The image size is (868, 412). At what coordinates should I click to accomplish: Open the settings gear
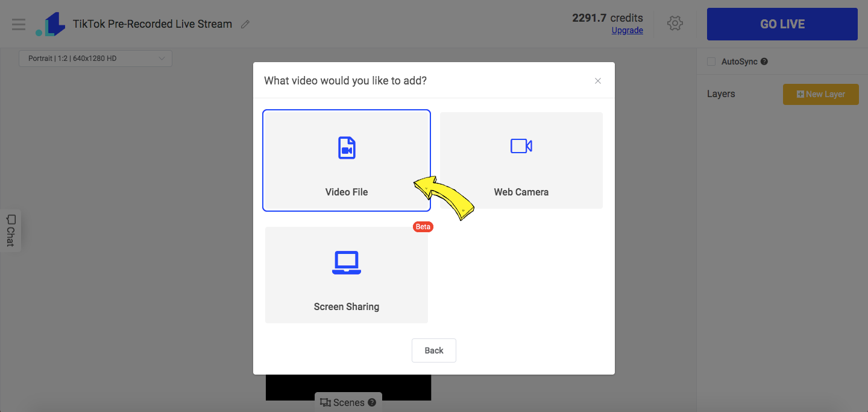coord(675,24)
